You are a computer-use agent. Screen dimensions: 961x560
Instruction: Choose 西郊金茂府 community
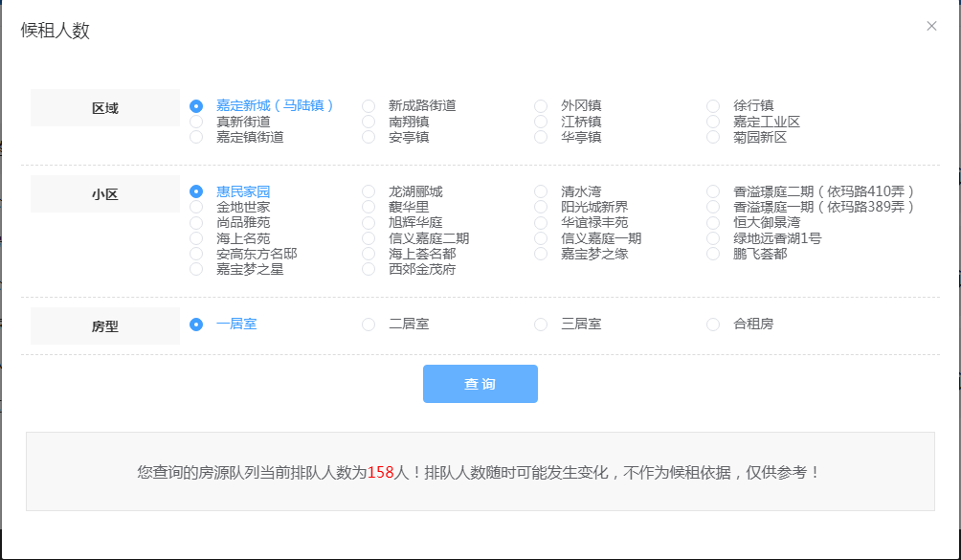369,269
